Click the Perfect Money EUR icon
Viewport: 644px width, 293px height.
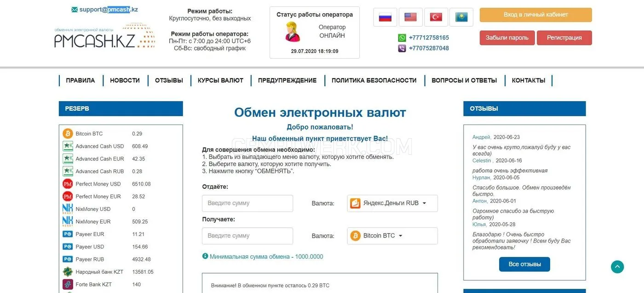[x=68, y=197]
